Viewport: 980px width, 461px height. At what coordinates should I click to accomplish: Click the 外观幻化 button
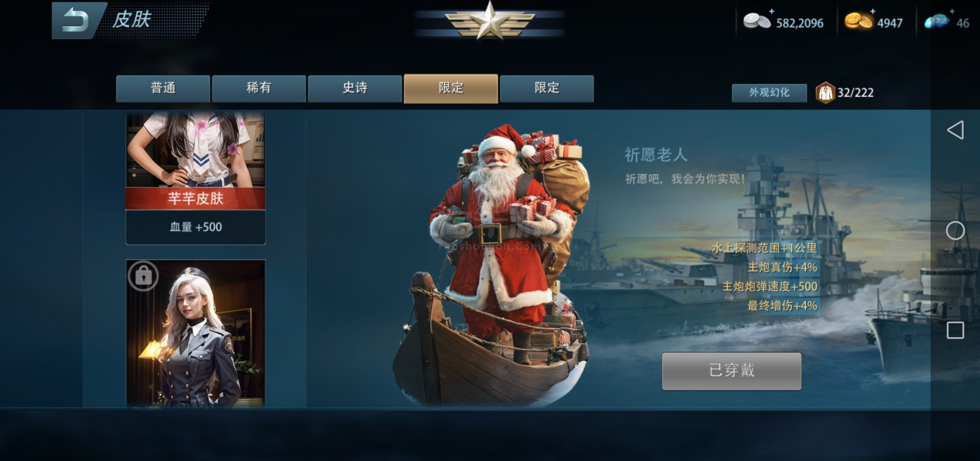pos(769,93)
